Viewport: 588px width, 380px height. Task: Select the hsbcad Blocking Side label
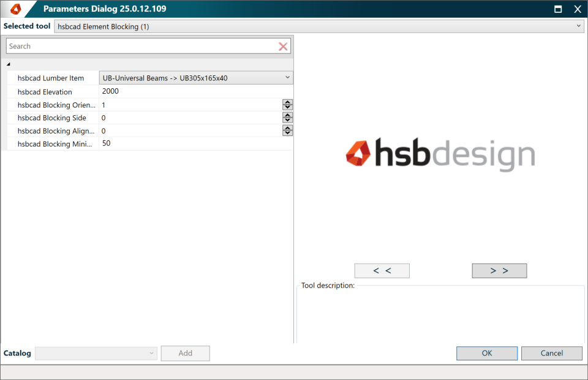click(x=51, y=118)
